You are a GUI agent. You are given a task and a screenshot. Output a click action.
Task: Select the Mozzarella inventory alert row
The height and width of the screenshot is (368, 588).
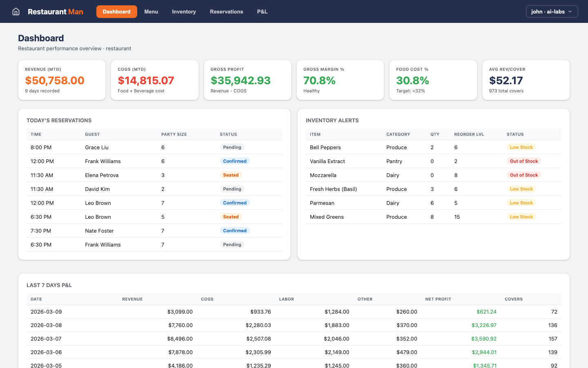tap(433, 175)
